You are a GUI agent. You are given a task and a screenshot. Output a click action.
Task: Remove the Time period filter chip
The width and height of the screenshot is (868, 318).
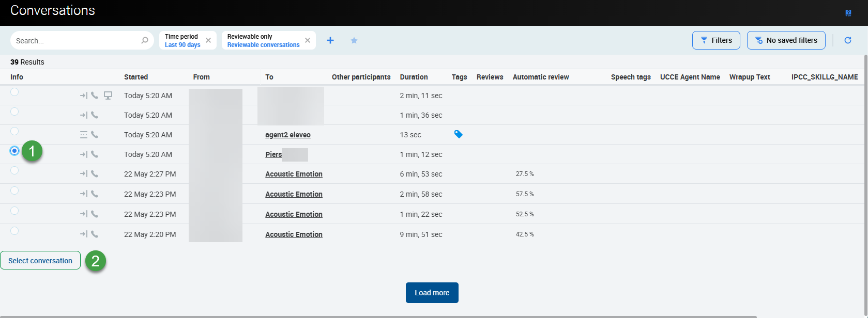pyautogui.click(x=208, y=40)
